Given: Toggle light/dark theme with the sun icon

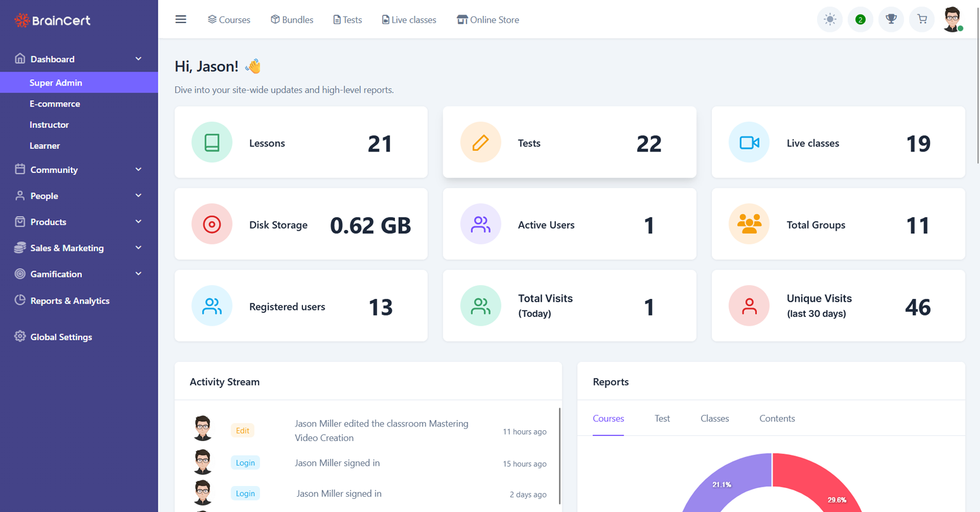Looking at the screenshot, I should (x=829, y=19).
